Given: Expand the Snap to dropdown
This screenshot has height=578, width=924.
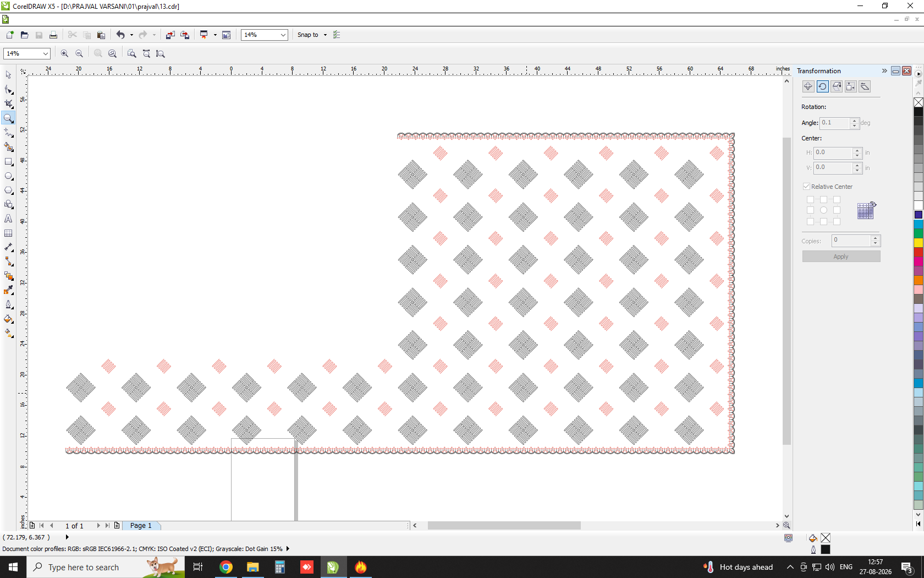Looking at the screenshot, I should (325, 35).
